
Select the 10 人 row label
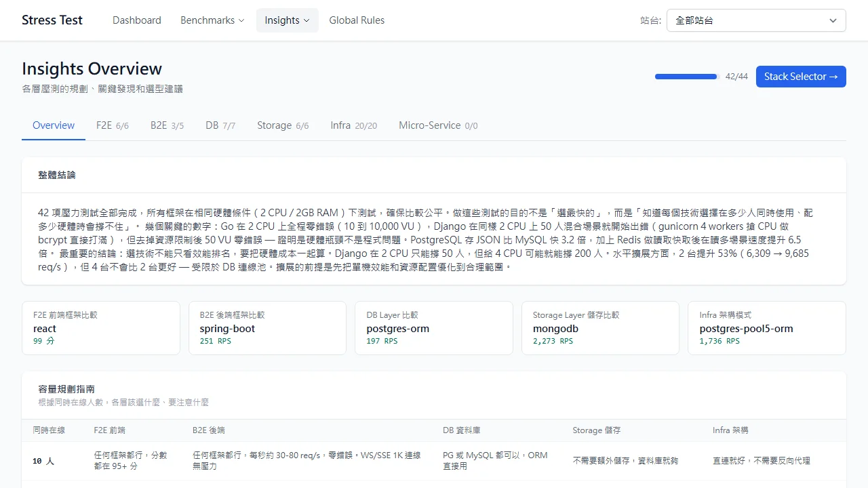tap(43, 461)
